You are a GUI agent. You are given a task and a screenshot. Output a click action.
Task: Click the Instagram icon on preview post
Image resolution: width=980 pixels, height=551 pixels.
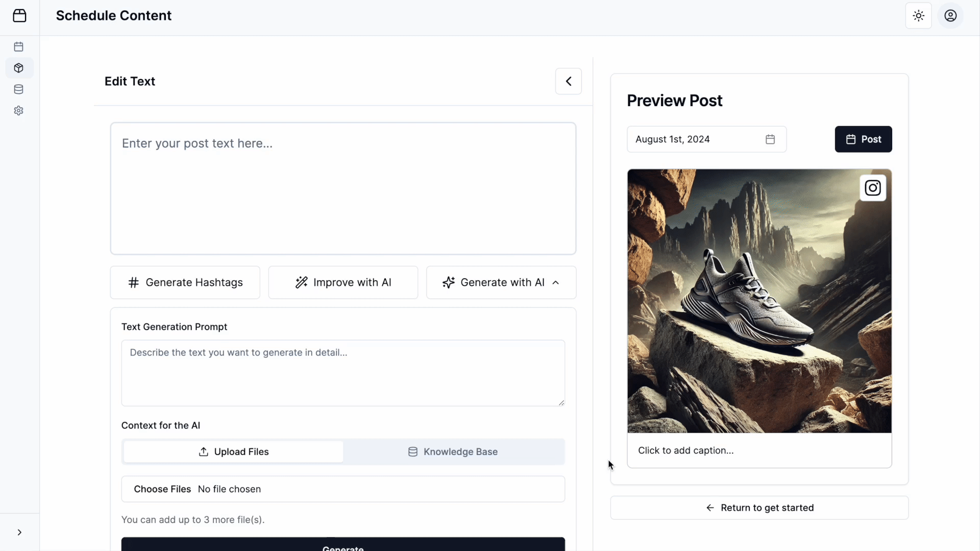tap(873, 188)
